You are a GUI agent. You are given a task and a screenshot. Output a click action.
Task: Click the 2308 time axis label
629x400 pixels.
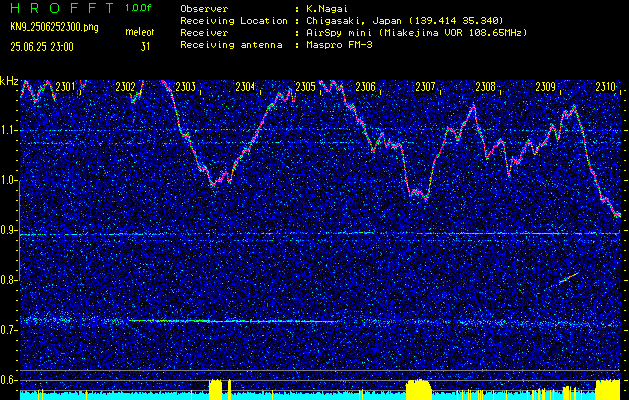coord(485,87)
